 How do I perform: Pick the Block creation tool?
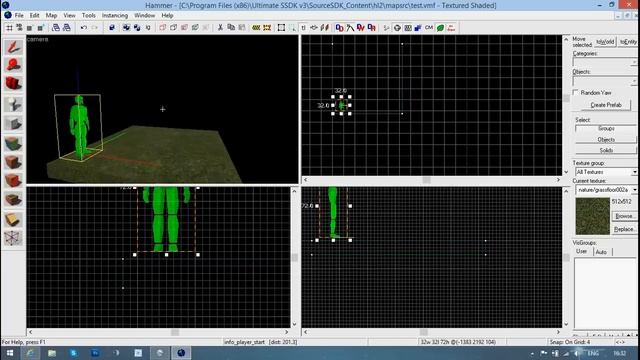point(13,123)
